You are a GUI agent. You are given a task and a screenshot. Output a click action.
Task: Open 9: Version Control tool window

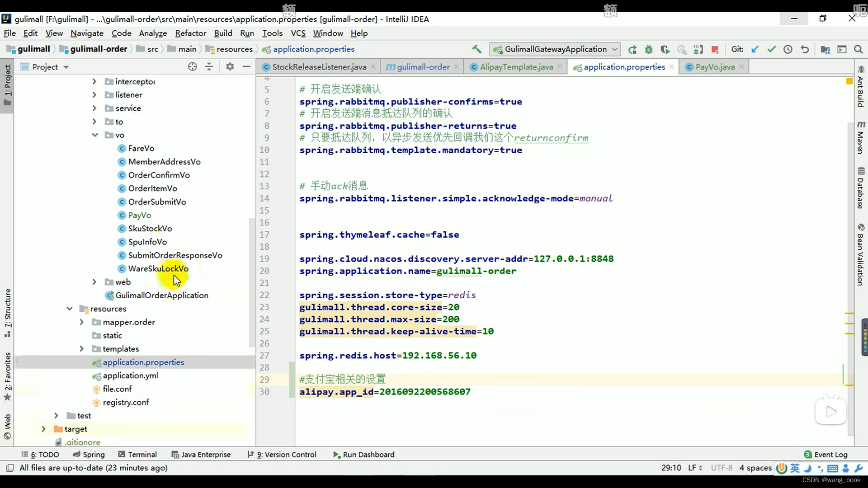click(282, 455)
